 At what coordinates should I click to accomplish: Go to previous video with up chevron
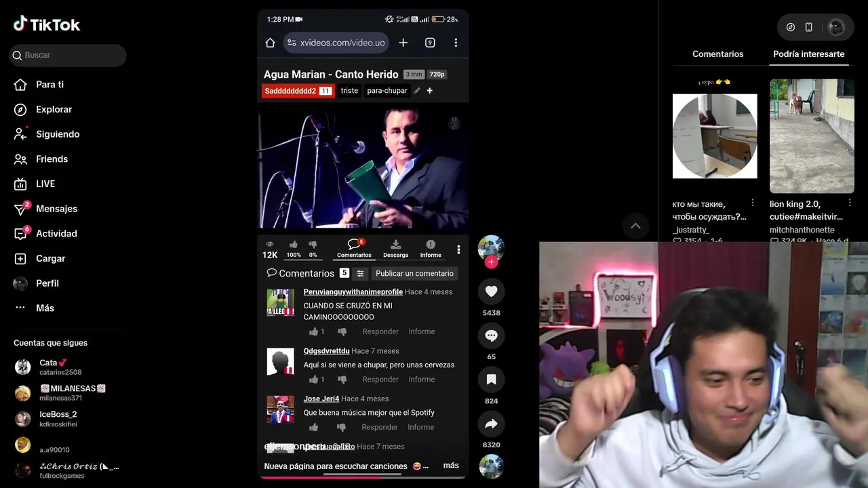pyautogui.click(x=635, y=226)
